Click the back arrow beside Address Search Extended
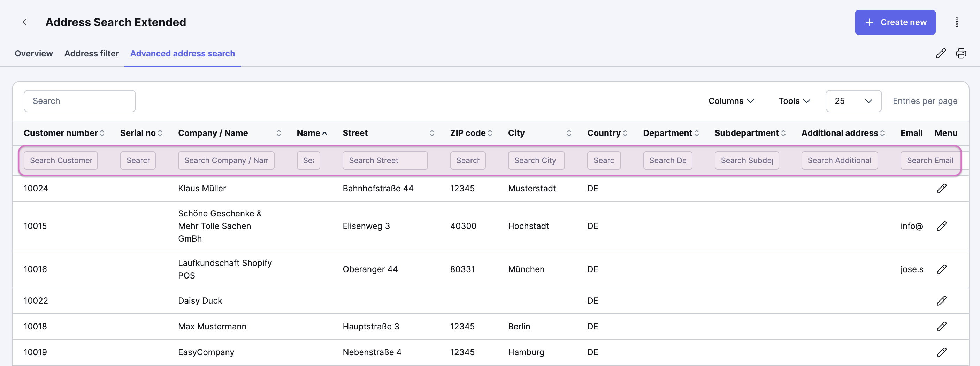This screenshot has width=980, height=366. pos(25,22)
